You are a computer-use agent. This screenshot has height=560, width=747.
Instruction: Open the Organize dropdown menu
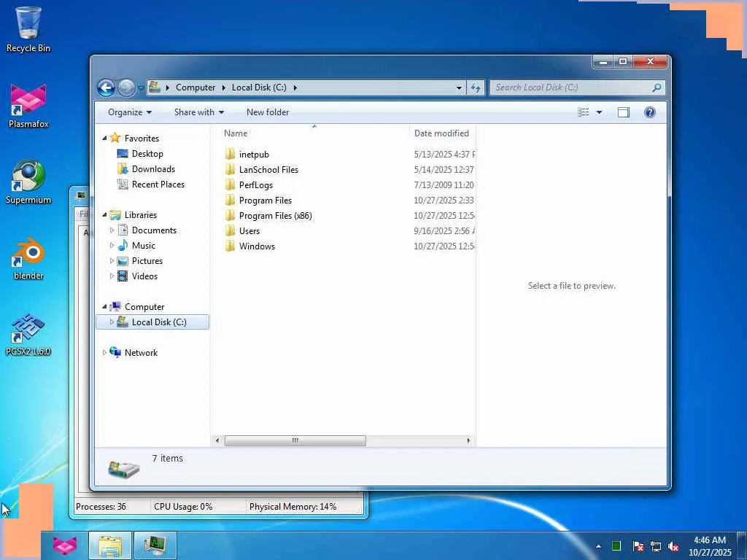click(x=130, y=112)
